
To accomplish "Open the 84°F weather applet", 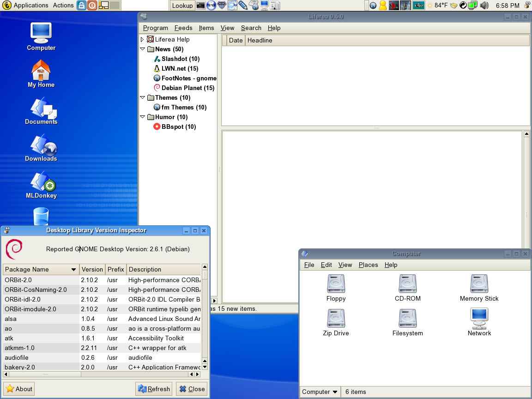I will (438, 5).
